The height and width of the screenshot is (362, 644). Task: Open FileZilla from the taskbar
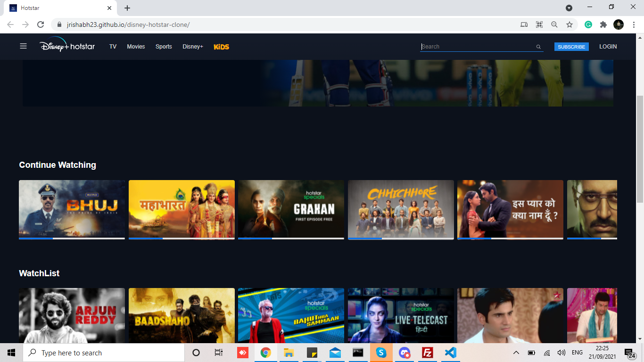[x=427, y=353]
